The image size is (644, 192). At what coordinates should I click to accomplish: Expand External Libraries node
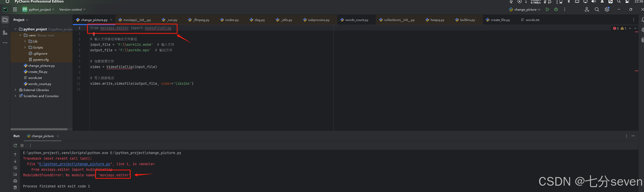pos(15,90)
